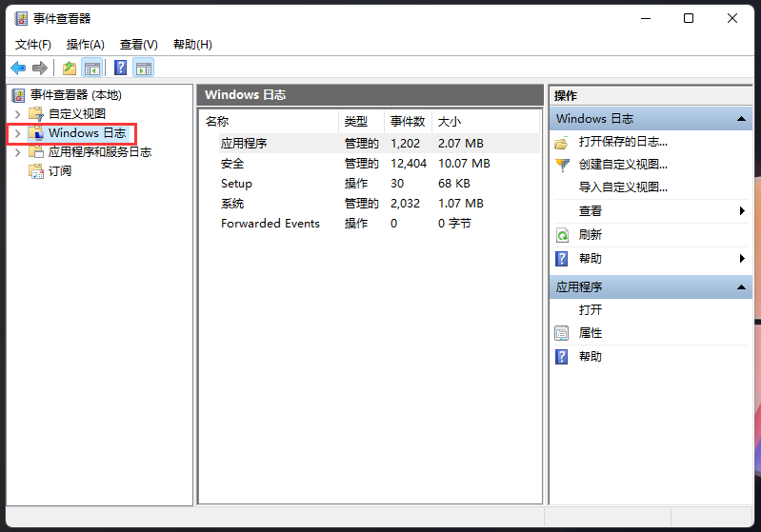Viewport: 761px width, 532px height.
Task: Click 打开保存的日志... action link
Action: (x=623, y=142)
